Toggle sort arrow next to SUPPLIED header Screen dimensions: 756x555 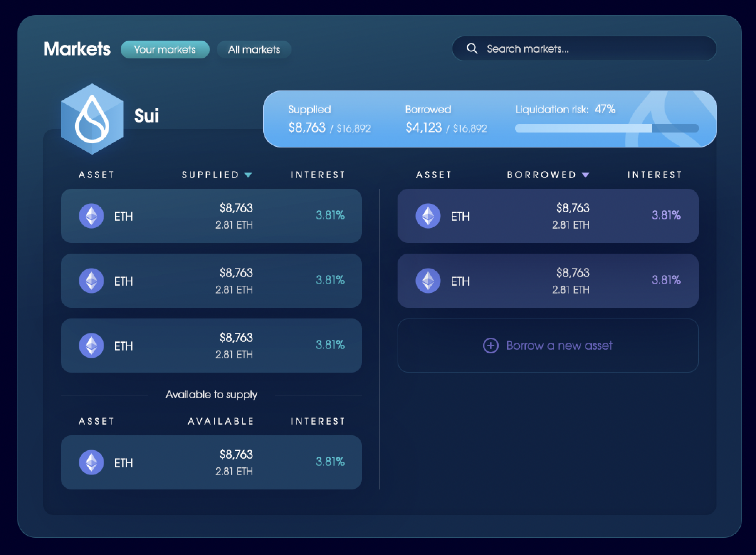click(248, 175)
